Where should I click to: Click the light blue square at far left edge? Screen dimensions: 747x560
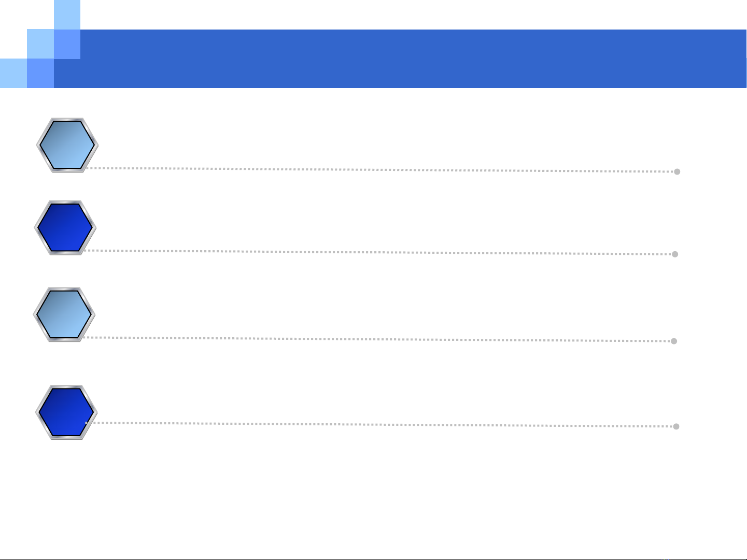point(13,73)
